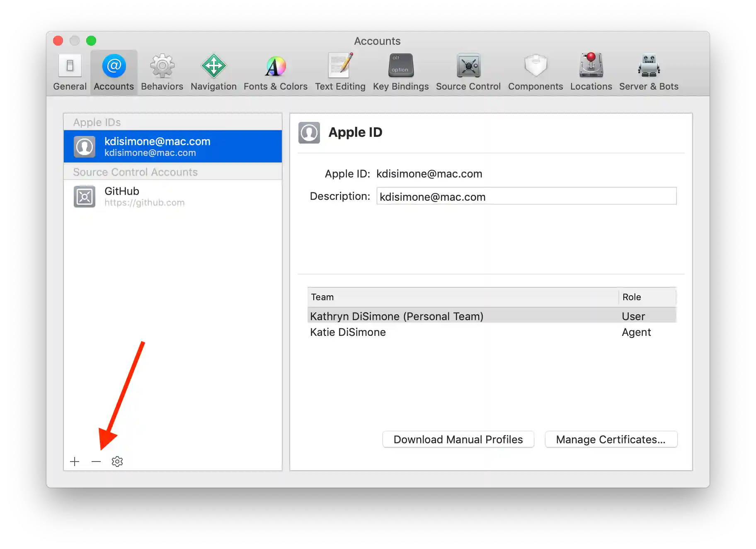Select the GitHub source control account
The image size is (756, 549).
coord(172,196)
